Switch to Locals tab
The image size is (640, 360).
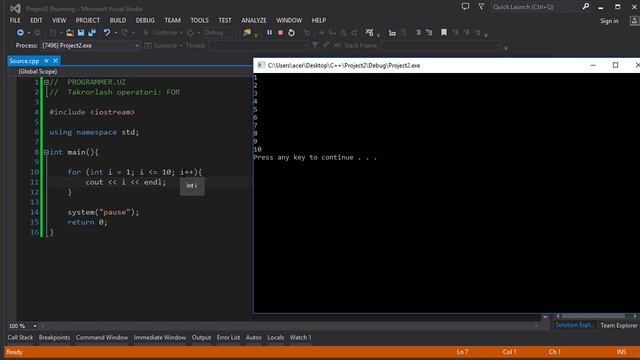[x=276, y=338]
